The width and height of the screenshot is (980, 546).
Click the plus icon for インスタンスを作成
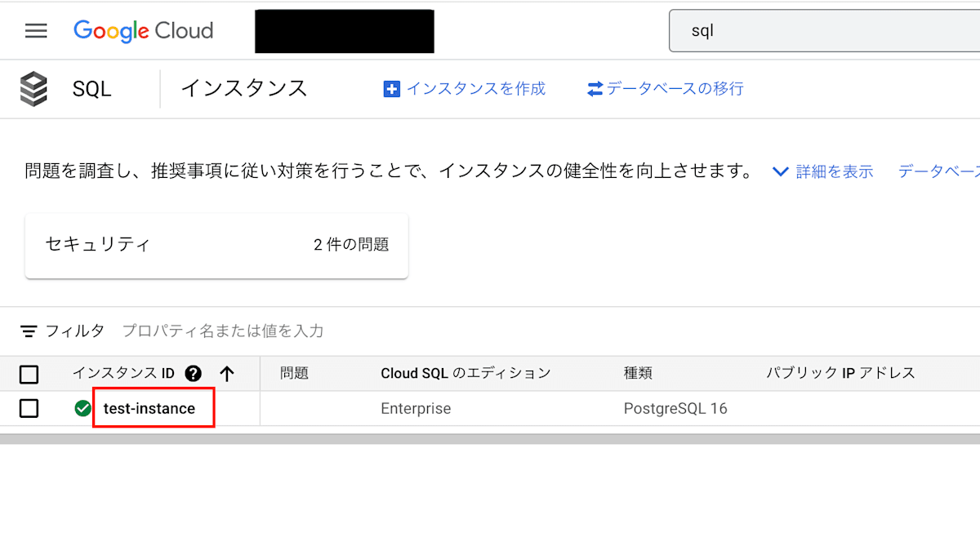(x=392, y=89)
